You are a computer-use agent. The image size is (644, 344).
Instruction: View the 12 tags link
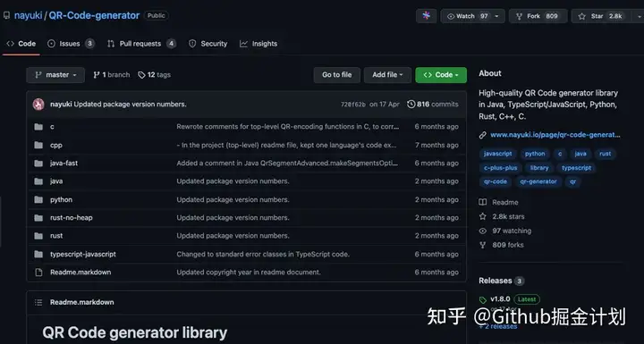[x=154, y=75]
